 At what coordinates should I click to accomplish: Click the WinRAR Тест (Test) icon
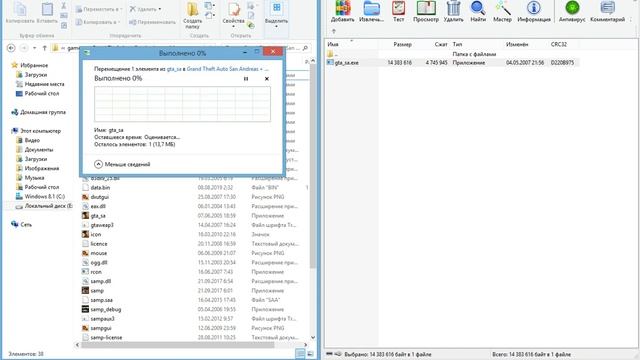[x=398, y=11]
